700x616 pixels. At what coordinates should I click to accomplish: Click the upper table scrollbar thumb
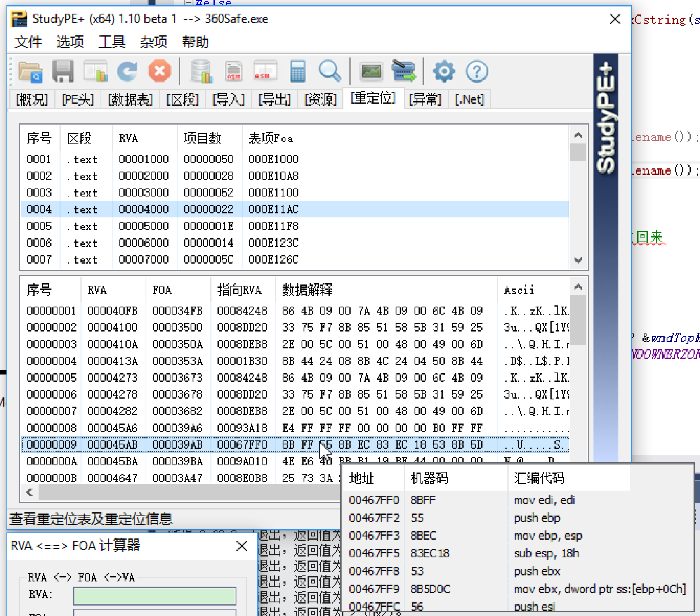pyautogui.click(x=578, y=152)
